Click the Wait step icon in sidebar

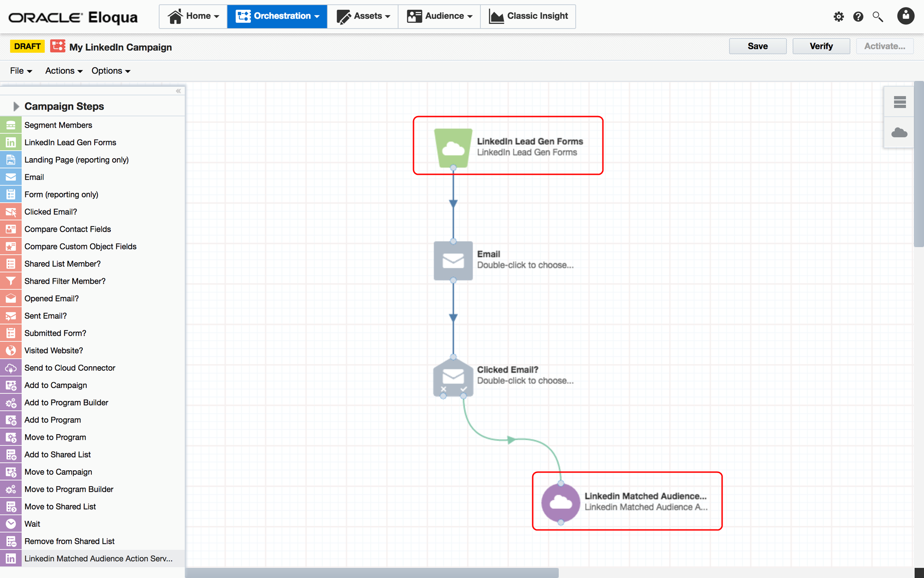pyautogui.click(x=11, y=524)
